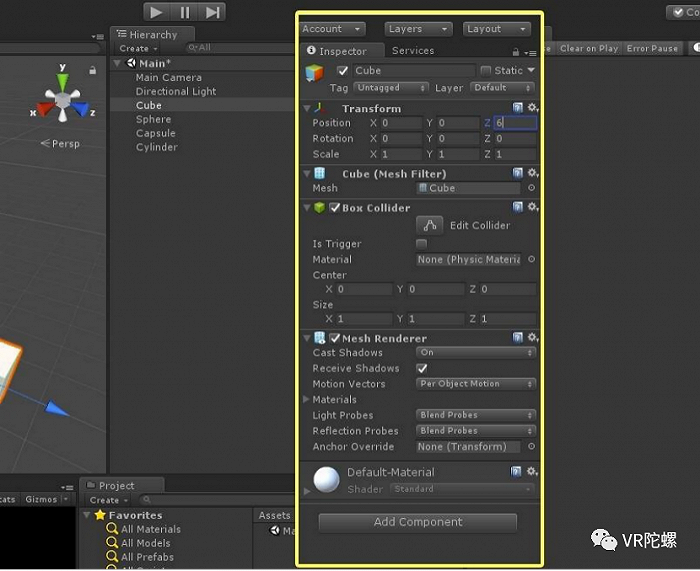Screen dimensions: 700x571
Task: Open the Default-Material gear menu
Action: 532,472
